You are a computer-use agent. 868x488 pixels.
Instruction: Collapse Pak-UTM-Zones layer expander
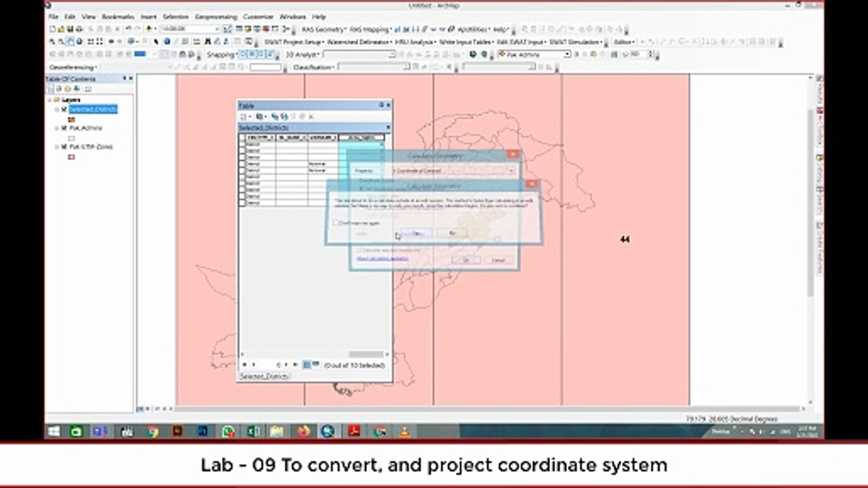[57, 147]
